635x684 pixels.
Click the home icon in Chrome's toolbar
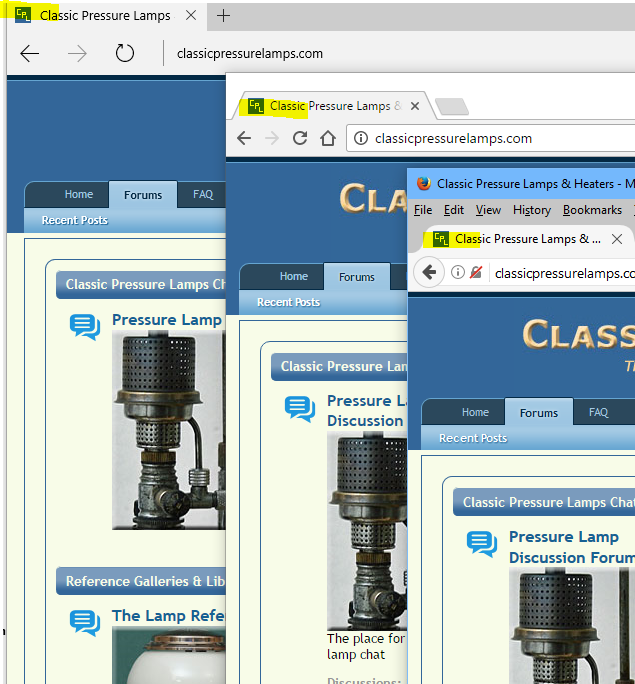click(327, 139)
